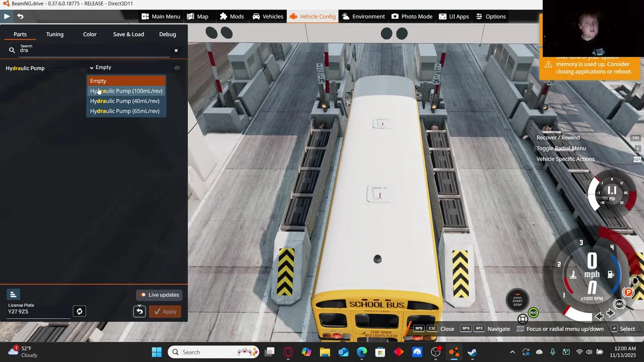Click the right turn signal arrow
This screenshot has height=362, width=644.
point(610,313)
